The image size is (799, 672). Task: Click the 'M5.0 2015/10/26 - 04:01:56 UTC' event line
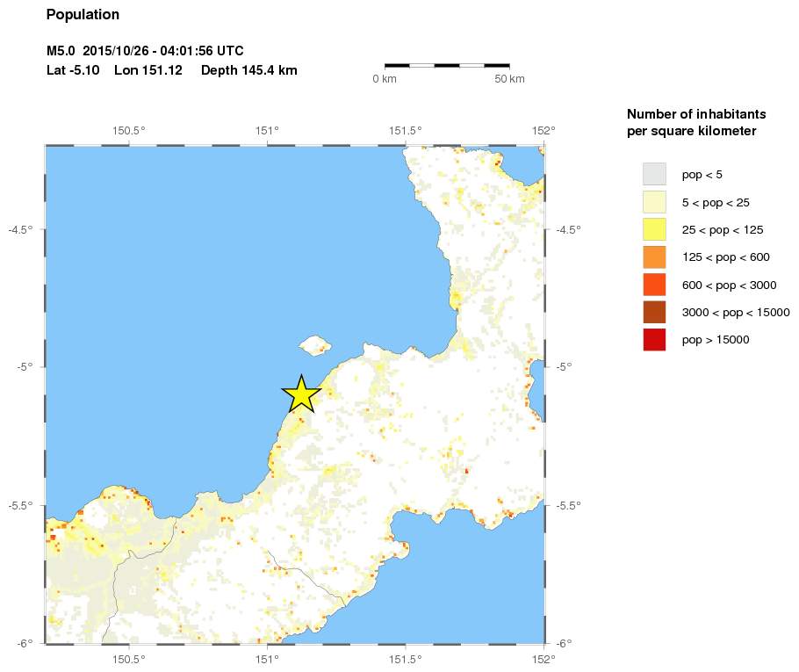click(x=145, y=51)
